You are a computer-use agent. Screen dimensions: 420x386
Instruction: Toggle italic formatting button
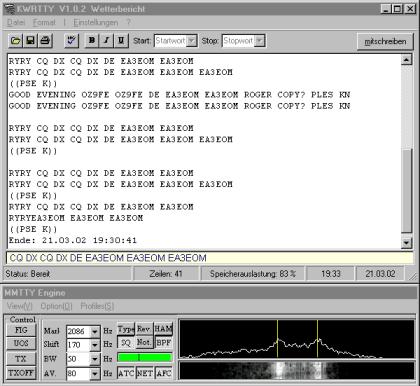(x=106, y=41)
